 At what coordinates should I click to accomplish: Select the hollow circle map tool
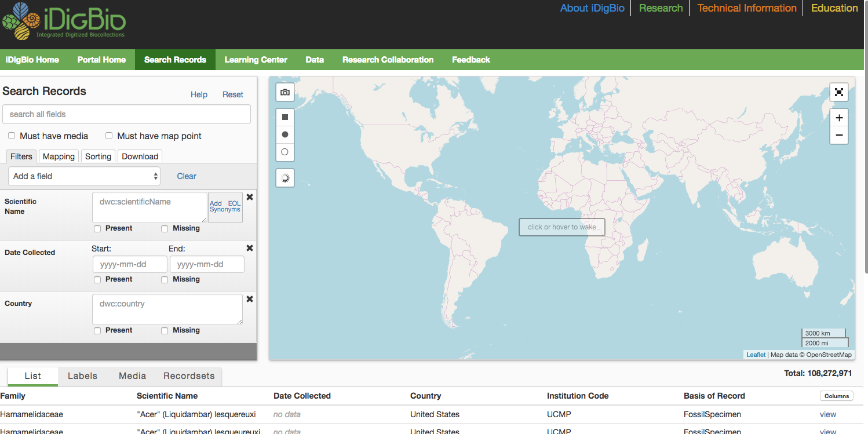[285, 152]
